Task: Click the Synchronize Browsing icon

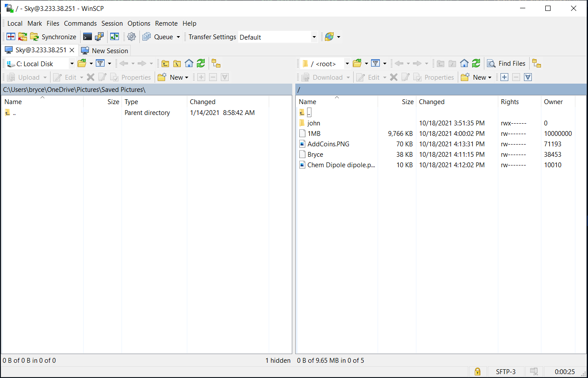Action: (x=23, y=37)
